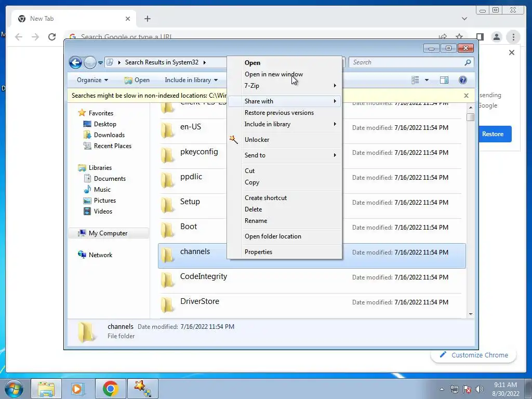Reload the Chrome page
The height and width of the screenshot is (399, 532).
(x=52, y=37)
